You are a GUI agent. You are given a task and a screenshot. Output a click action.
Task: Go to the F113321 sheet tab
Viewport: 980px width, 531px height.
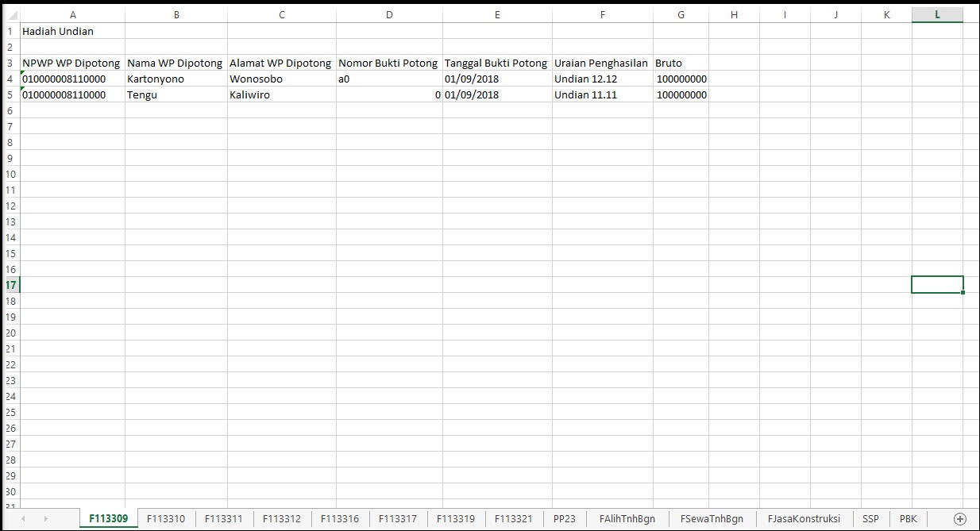click(x=514, y=518)
